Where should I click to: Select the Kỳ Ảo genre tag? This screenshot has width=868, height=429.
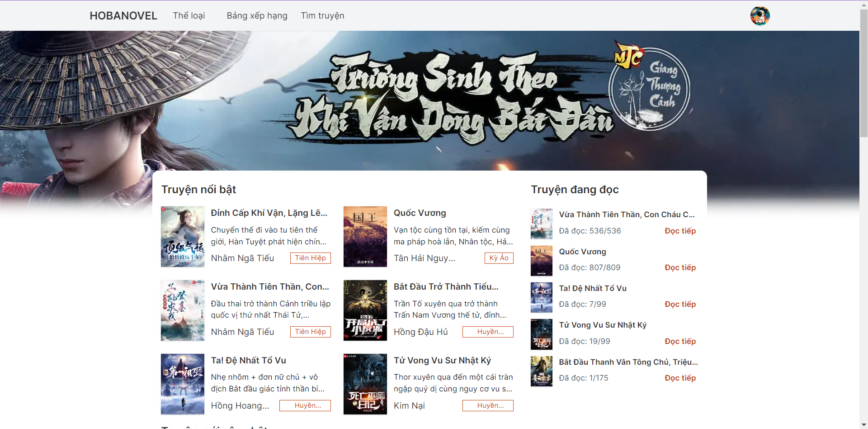click(x=499, y=258)
